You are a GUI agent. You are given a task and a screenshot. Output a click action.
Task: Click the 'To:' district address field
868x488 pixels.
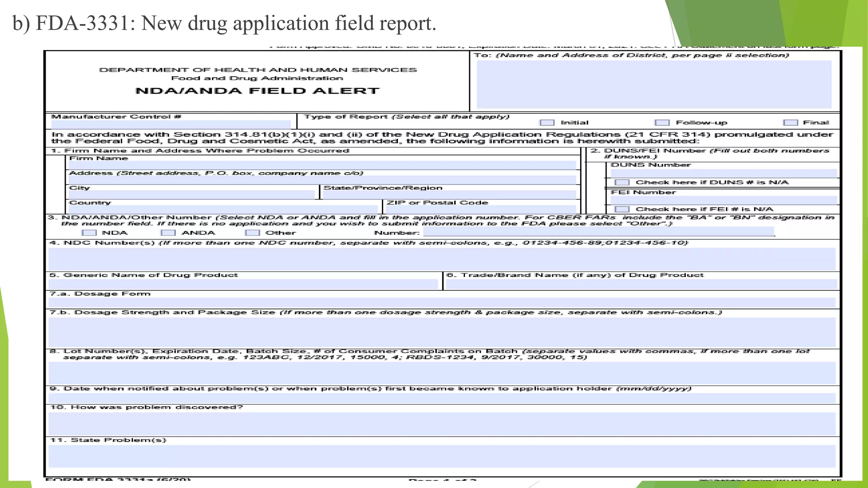(654, 85)
